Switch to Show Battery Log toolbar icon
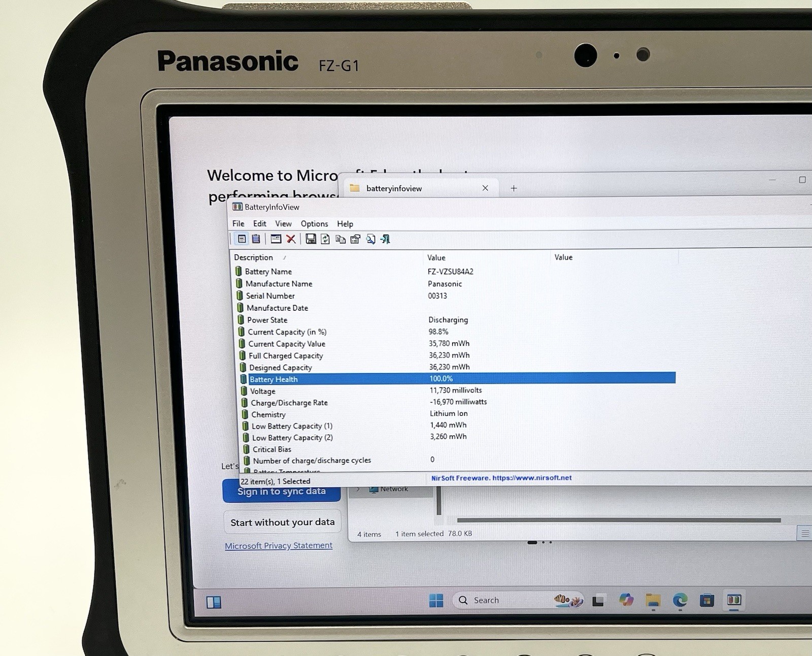 tap(256, 239)
